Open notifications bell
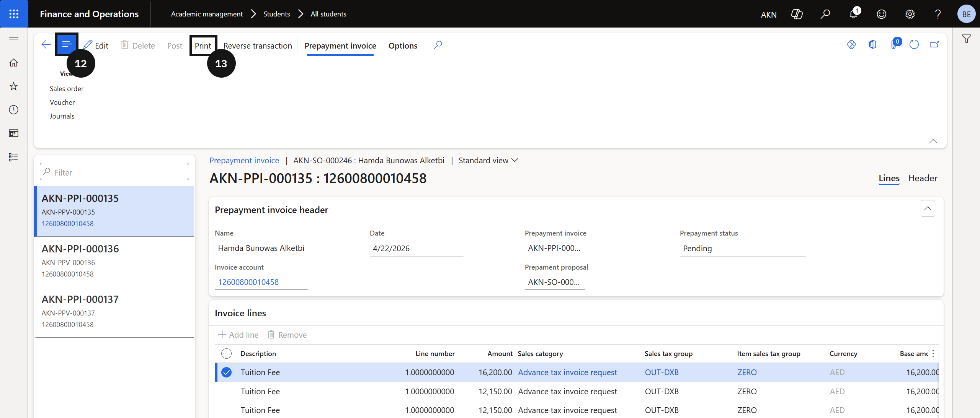Image resolution: width=980 pixels, height=418 pixels. pos(854,14)
